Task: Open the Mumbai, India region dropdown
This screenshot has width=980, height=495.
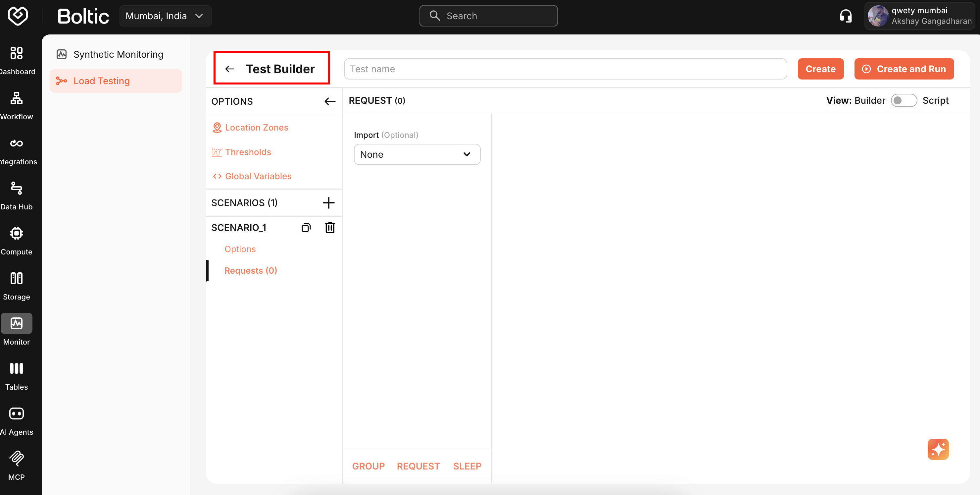Action: 165,16
